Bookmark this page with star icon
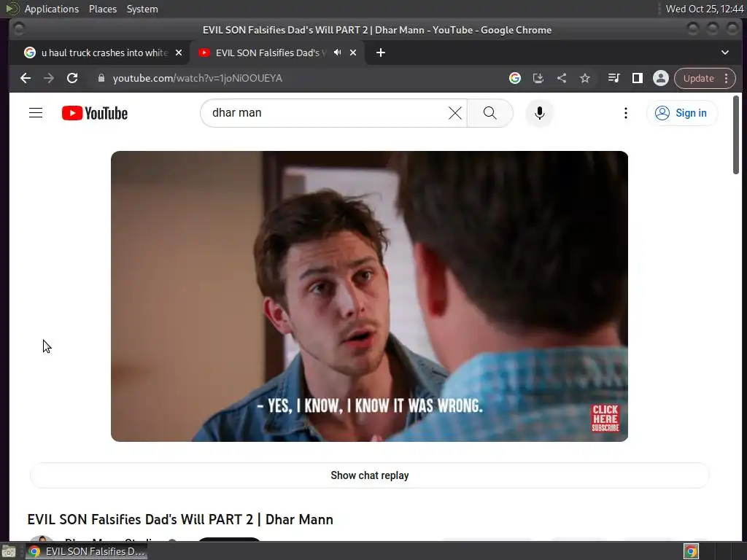The image size is (747, 560). point(585,78)
